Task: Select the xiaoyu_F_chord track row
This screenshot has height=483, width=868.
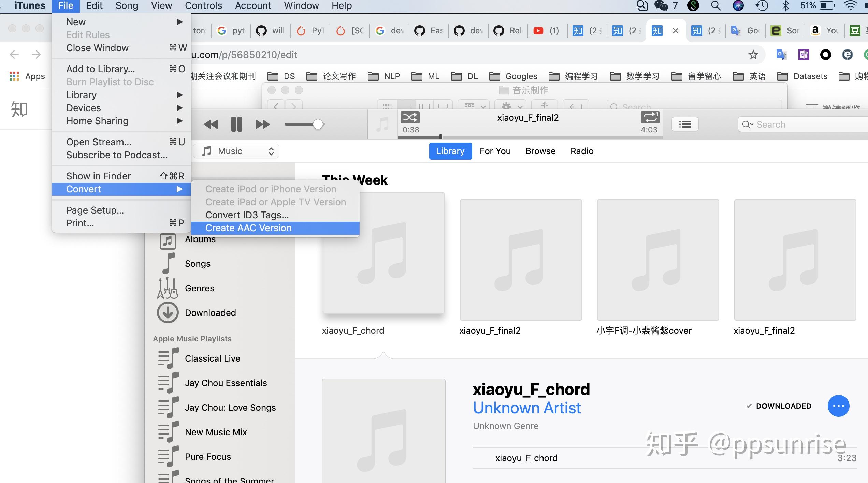Action: pos(664,458)
